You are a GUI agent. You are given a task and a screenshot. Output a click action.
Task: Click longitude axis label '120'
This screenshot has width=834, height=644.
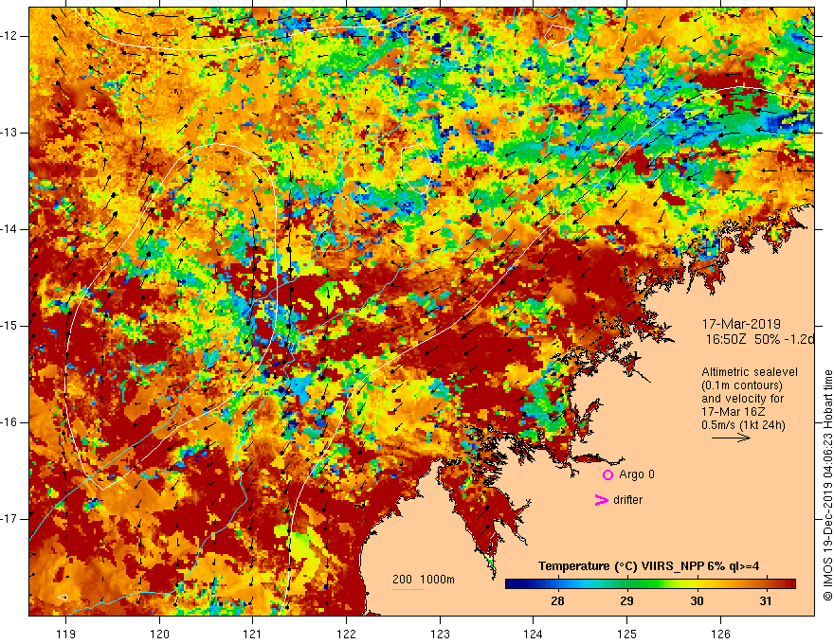159,634
